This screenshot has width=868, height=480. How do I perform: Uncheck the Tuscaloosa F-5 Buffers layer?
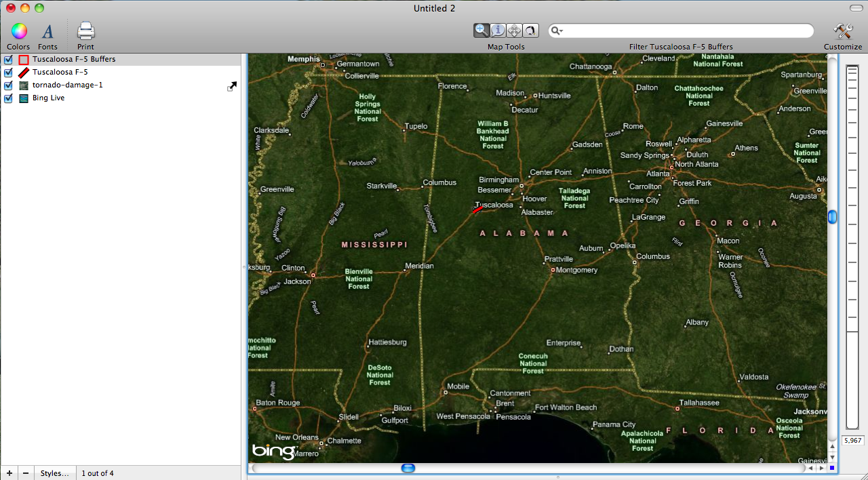[x=7, y=58]
